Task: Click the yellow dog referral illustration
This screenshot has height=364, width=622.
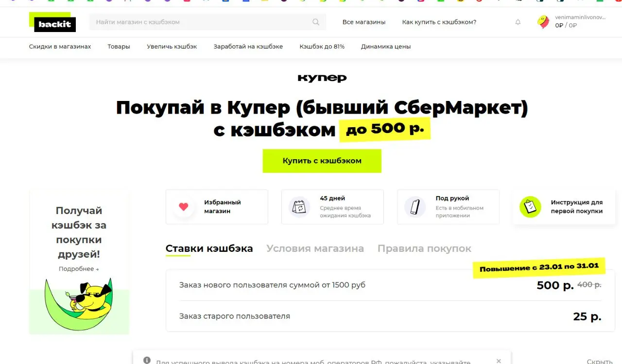Action: [79, 304]
